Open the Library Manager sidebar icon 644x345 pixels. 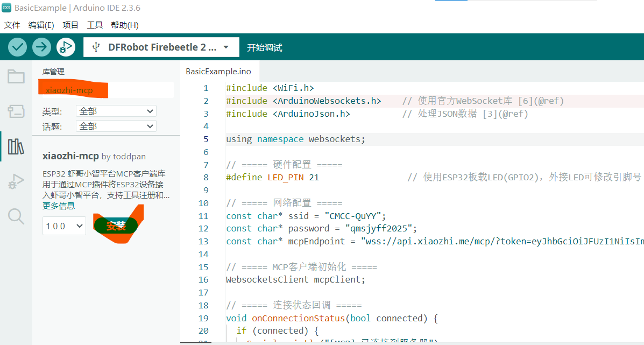(x=16, y=146)
